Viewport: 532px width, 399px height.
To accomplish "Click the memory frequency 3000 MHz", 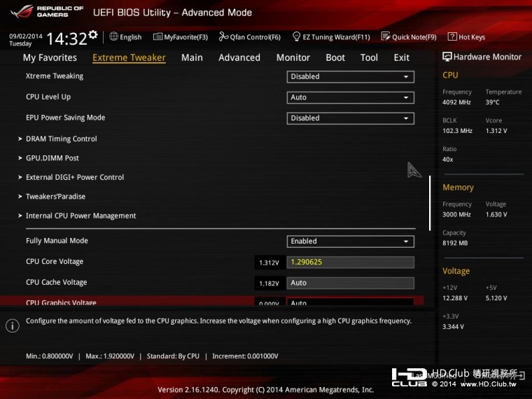I will 456,214.
